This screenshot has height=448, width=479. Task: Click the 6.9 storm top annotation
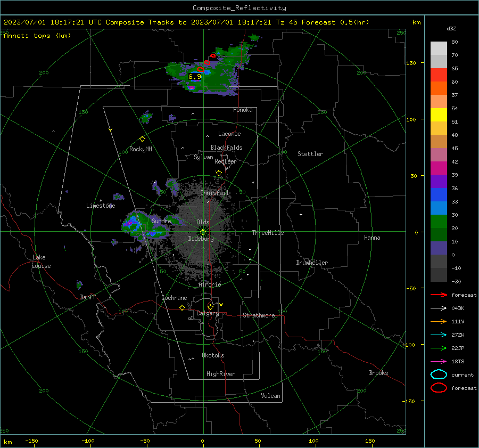click(195, 77)
